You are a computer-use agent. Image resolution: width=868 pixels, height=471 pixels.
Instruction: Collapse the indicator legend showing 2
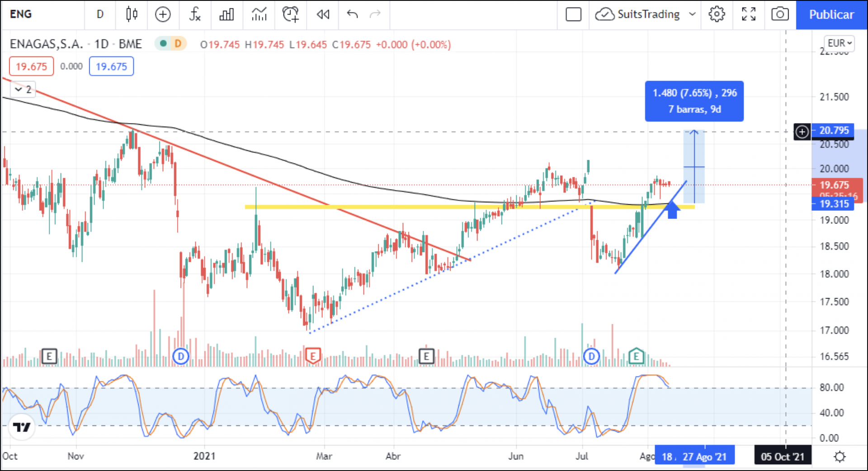click(19, 89)
